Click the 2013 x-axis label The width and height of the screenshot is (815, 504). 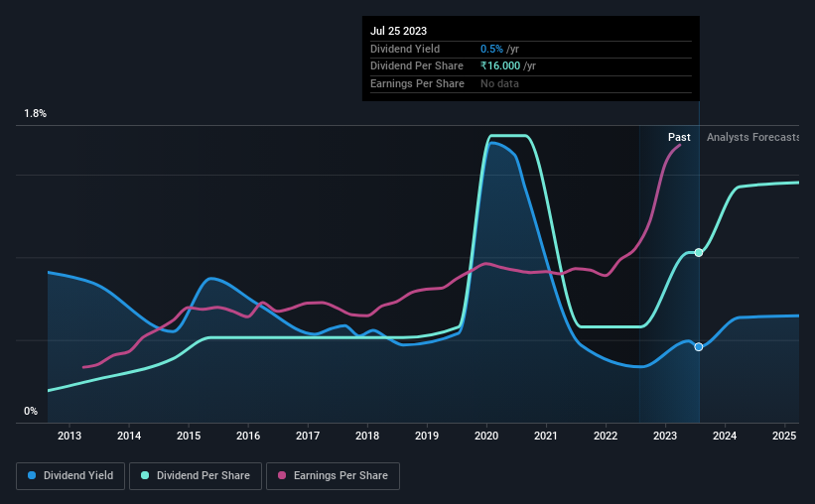(69, 436)
